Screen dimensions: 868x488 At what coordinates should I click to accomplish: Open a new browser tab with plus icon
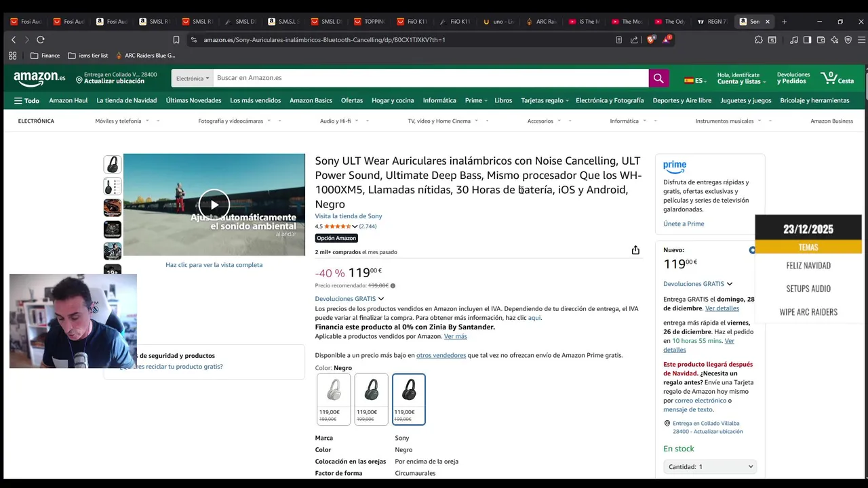click(784, 22)
